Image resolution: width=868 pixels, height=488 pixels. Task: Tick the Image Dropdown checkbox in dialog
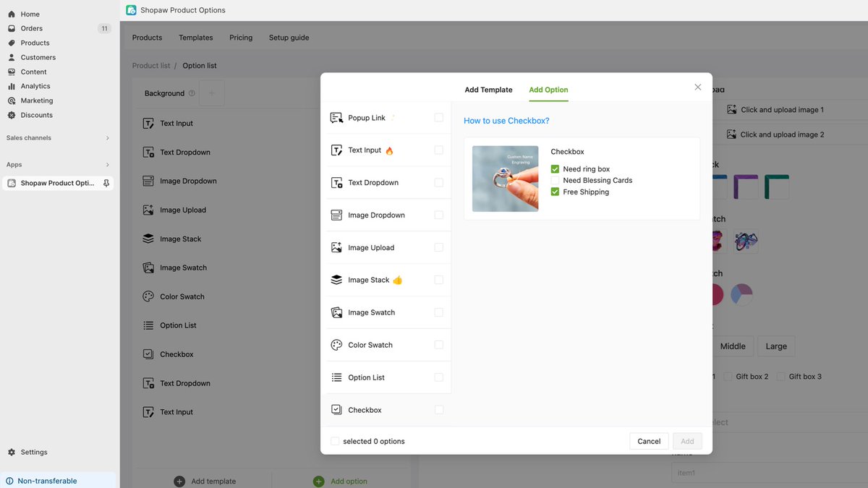pos(439,215)
